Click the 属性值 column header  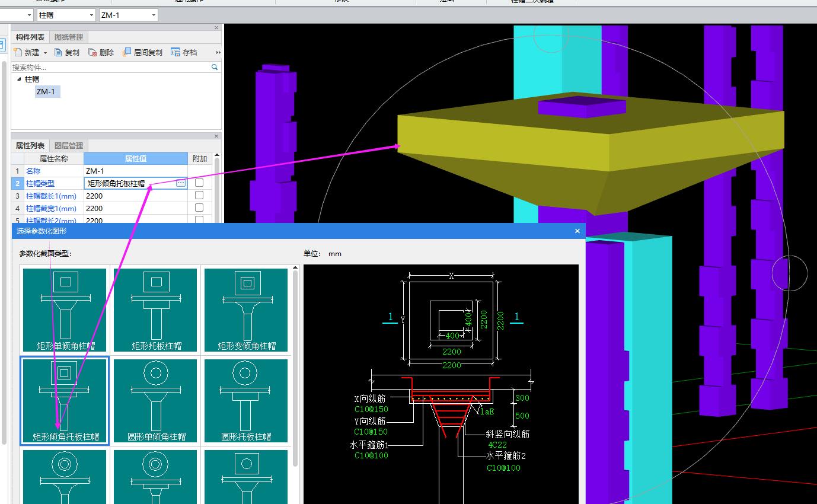[136, 158]
